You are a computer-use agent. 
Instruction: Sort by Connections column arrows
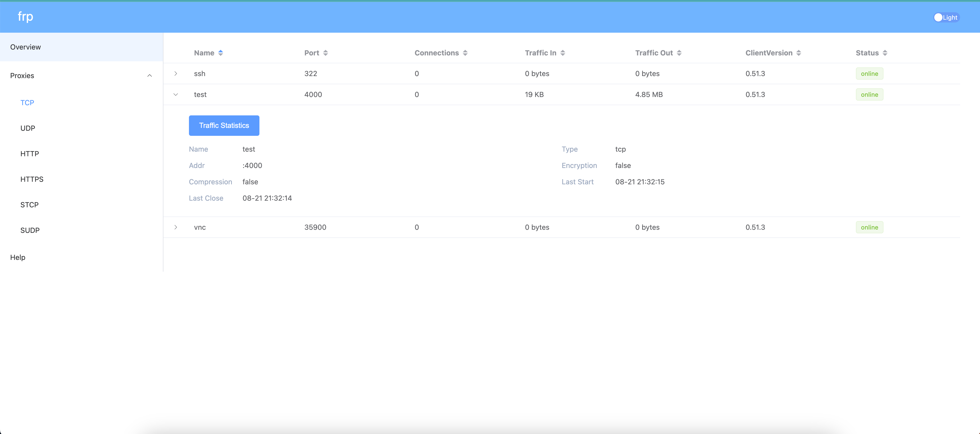465,53
